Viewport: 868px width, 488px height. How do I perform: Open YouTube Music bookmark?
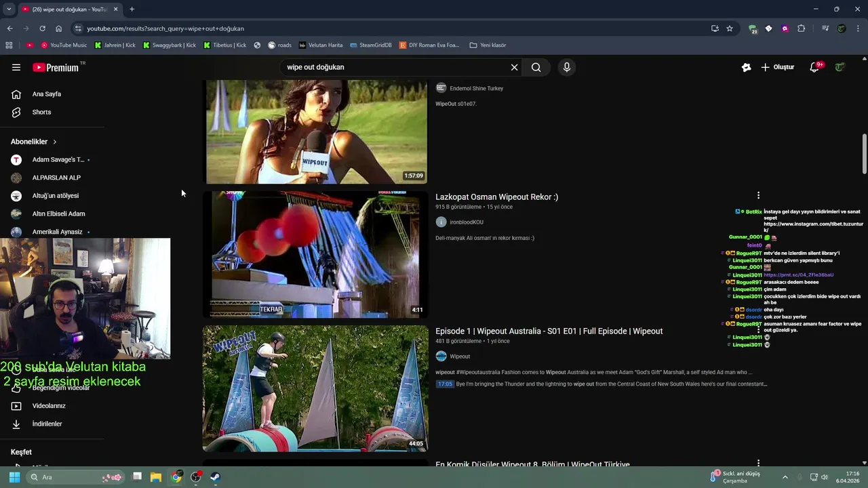64,45
